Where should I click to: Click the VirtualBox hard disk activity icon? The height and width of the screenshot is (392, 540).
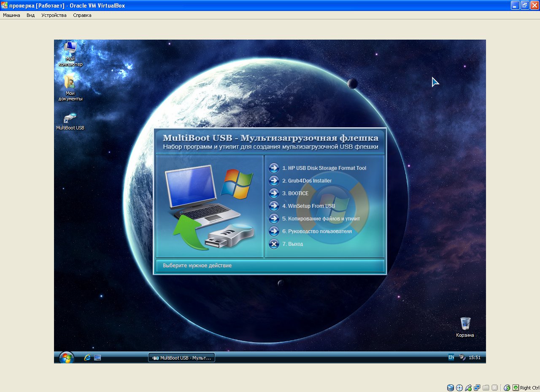[x=451, y=388]
